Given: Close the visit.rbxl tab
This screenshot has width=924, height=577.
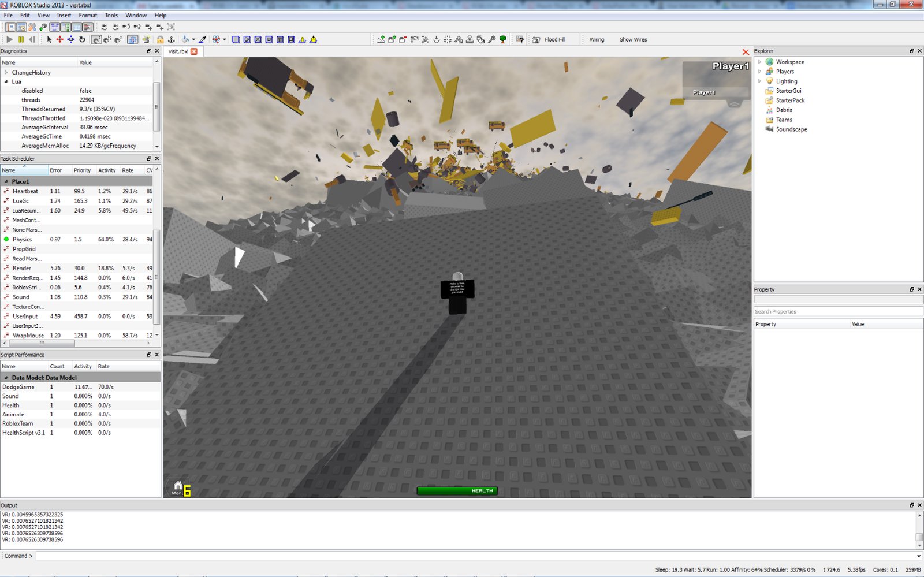Looking at the screenshot, I should 194,51.
